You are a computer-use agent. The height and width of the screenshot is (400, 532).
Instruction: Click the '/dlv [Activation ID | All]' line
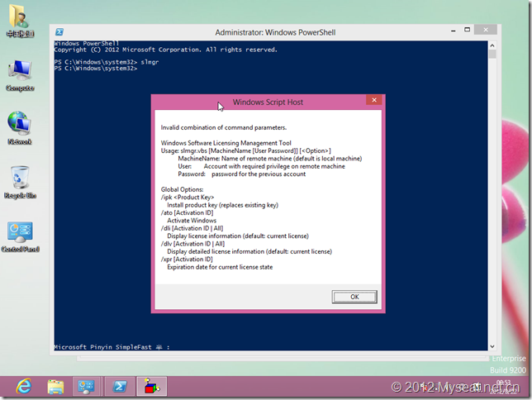point(192,244)
